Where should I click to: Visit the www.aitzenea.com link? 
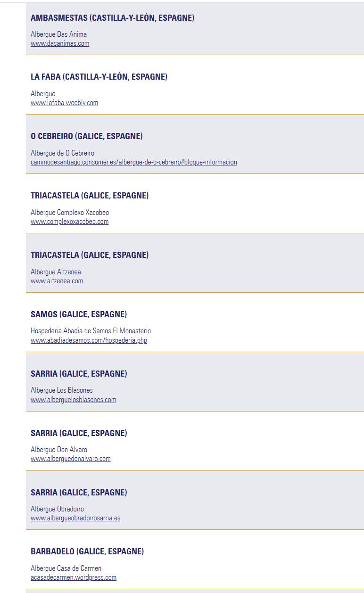[57, 281]
